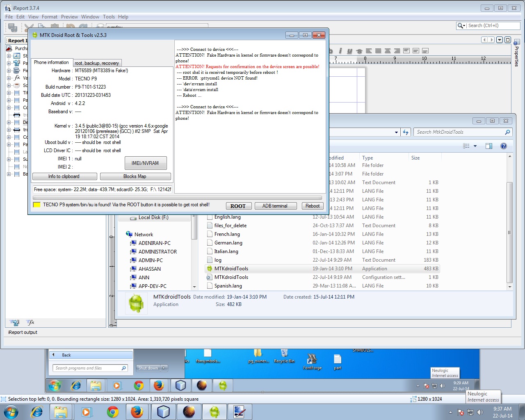Toggle strikethrough formatting in iReport toolbar

[x=359, y=51]
